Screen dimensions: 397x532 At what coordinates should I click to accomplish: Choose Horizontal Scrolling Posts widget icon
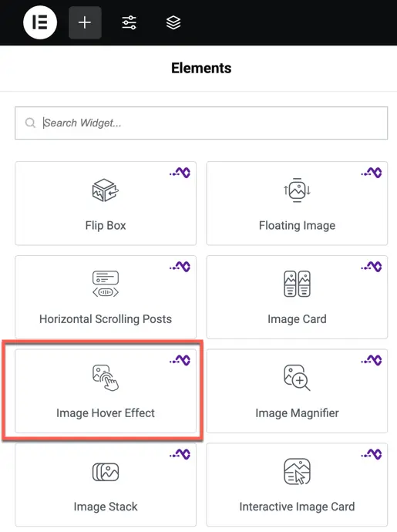click(106, 284)
